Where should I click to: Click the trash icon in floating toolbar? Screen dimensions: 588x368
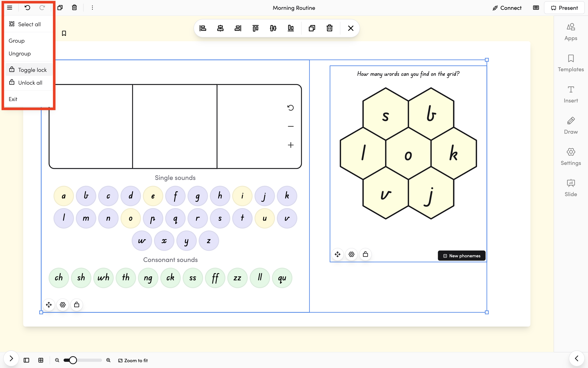pos(330,28)
